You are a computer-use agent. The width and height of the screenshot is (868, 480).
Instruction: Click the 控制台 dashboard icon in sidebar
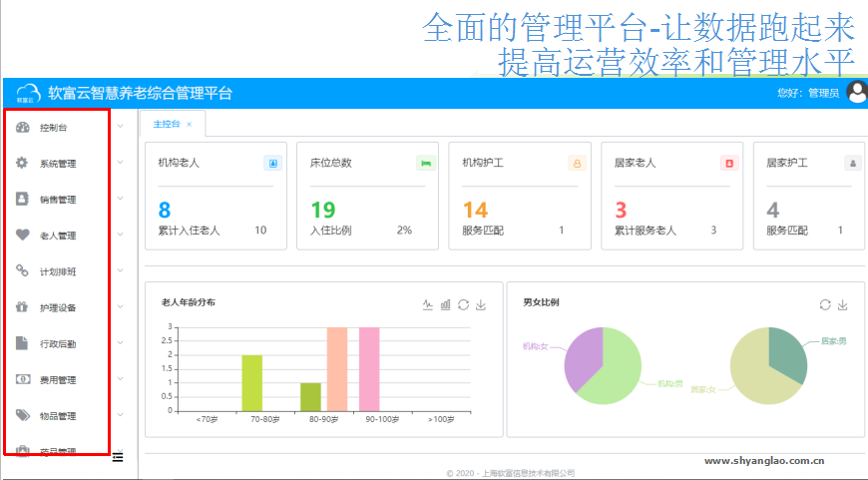coord(23,127)
